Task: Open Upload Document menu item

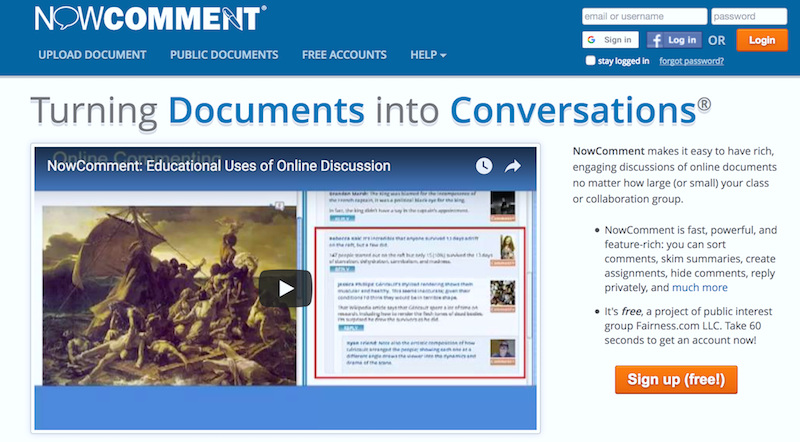Action: point(92,55)
